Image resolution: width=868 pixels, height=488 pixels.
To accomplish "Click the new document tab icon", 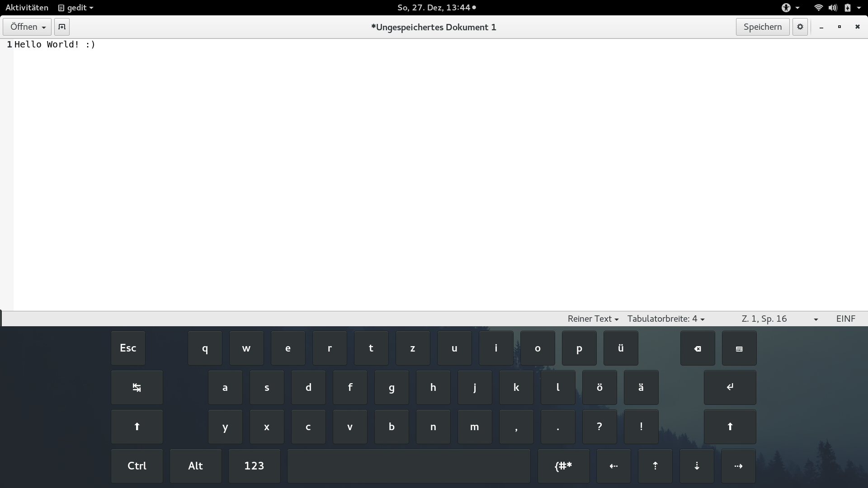I will 62,27.
